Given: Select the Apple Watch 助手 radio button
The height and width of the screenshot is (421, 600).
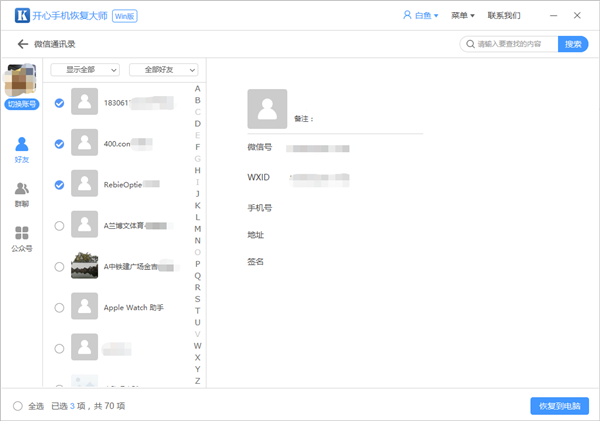Looking at the screenshot, I should point(59,308).
